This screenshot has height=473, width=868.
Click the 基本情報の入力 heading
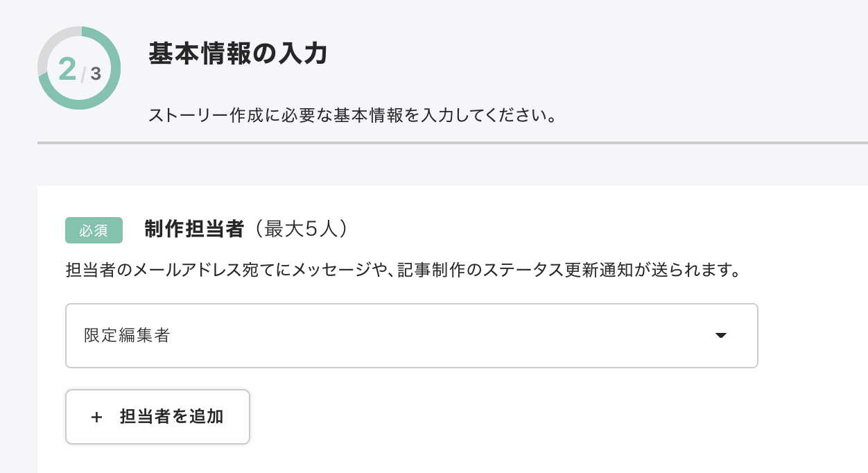[238, 53]
